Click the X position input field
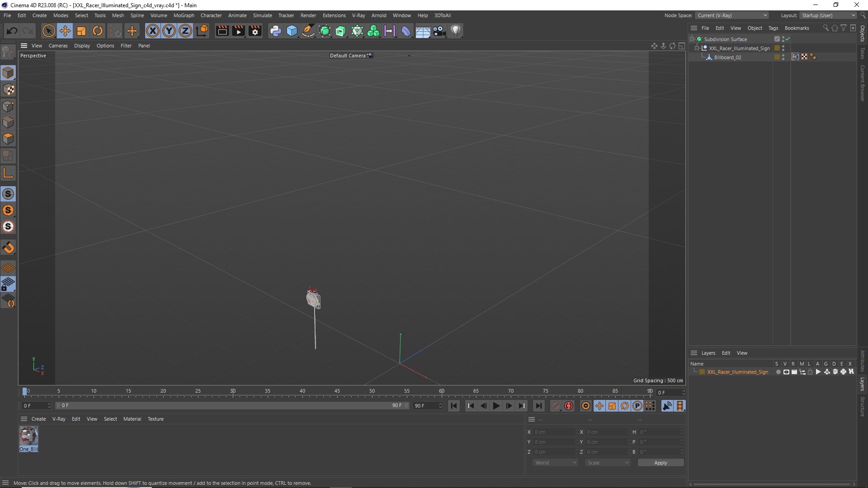This screenshot has height=488, width=868. pyautogui.click(x=556, y=432)
